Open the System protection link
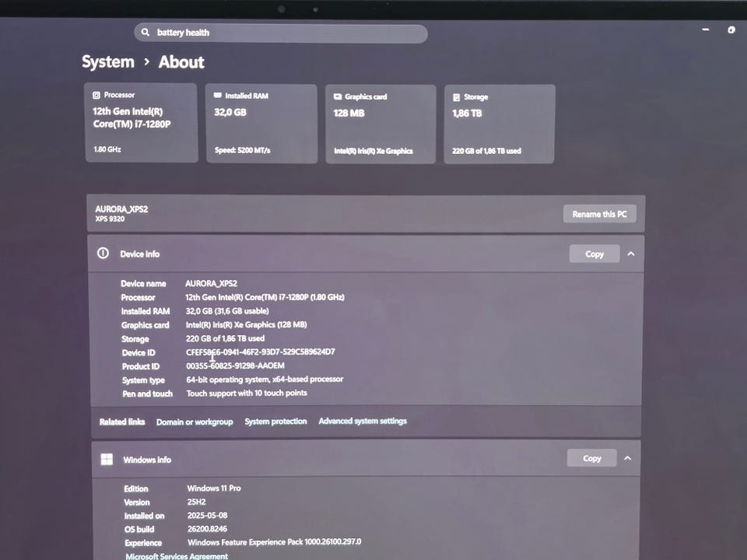 tap(275, 422)
